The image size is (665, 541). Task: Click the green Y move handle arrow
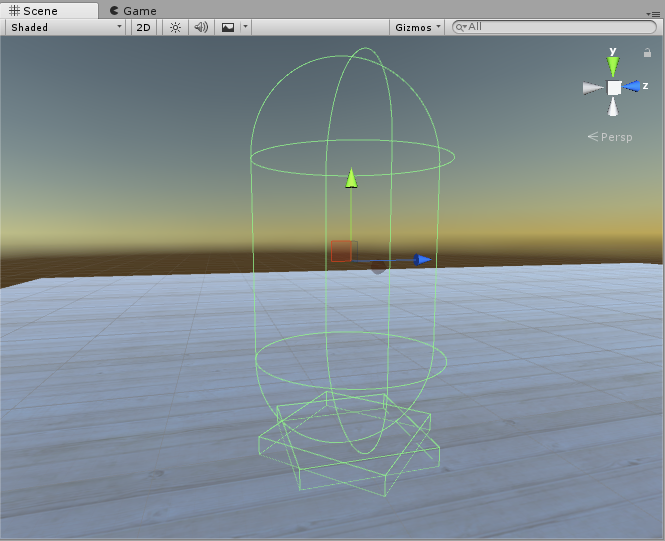[x=351, y=178]
